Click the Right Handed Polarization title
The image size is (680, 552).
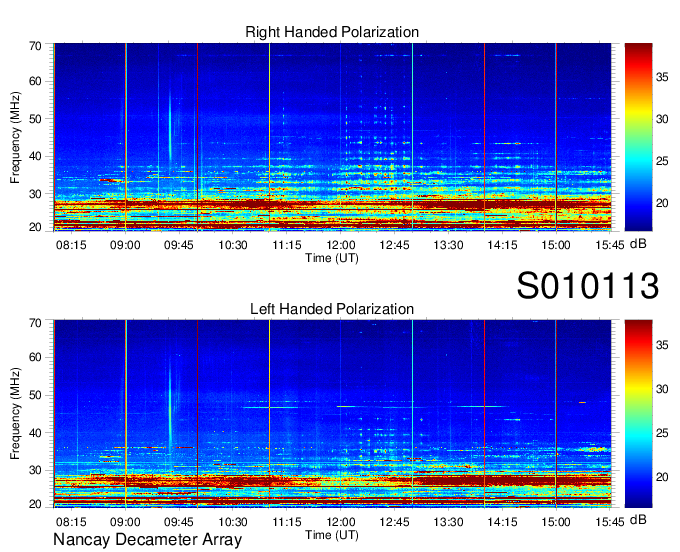coord(332,32)
